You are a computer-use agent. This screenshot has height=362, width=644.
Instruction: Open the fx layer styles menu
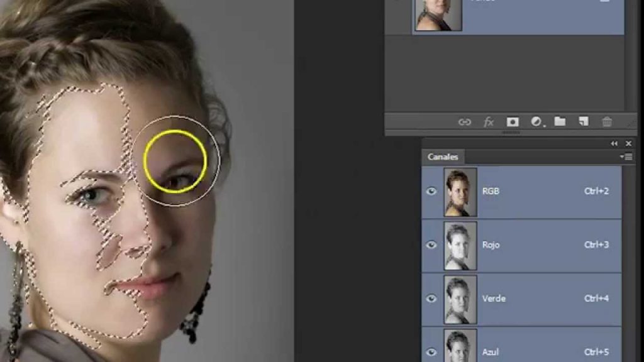pos(488,122)
